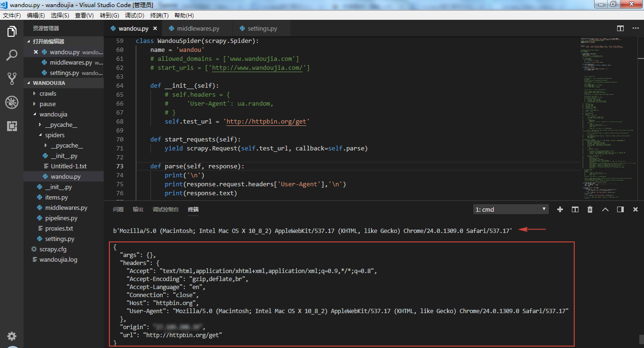The image size is (644, 348).
Task: Click the code minimap overview
Action: [608, 118]
